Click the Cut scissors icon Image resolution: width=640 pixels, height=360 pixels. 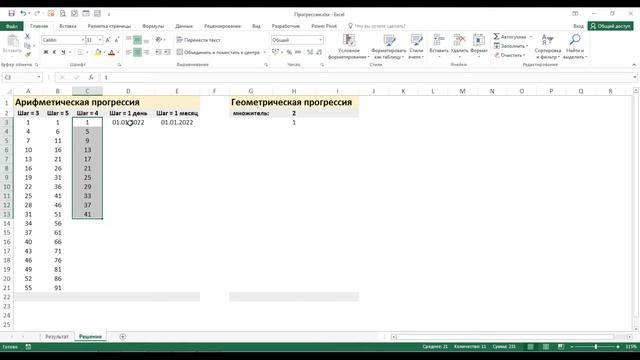coord(28,36)
